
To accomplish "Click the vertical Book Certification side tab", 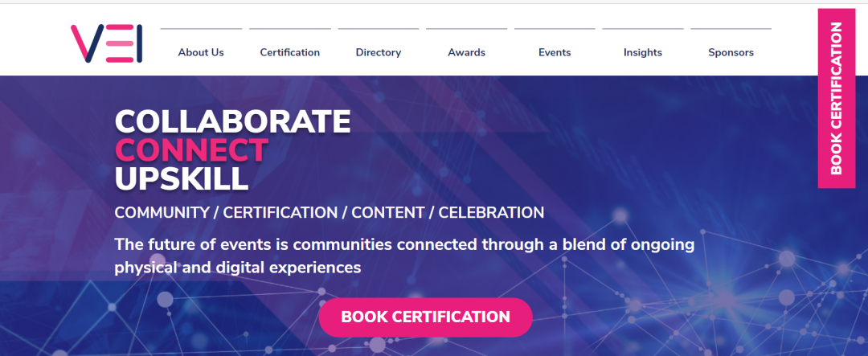I will click(836, 98).
